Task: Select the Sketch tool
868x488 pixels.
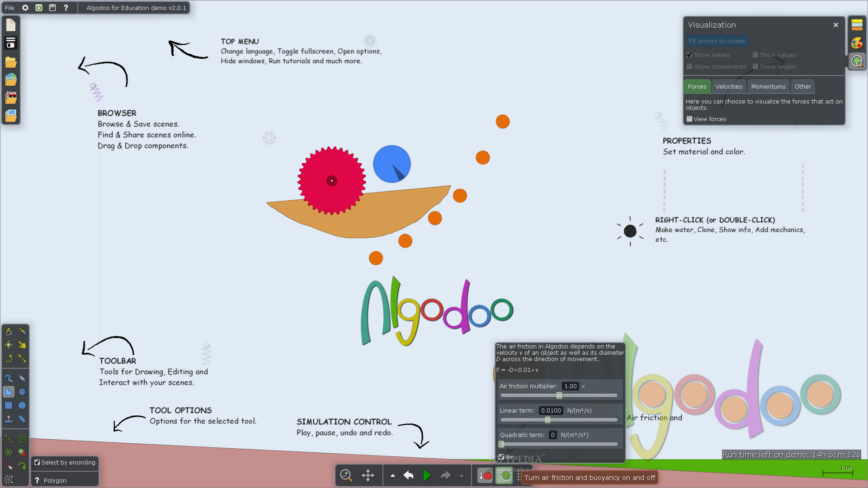Action: pos(9,331)
